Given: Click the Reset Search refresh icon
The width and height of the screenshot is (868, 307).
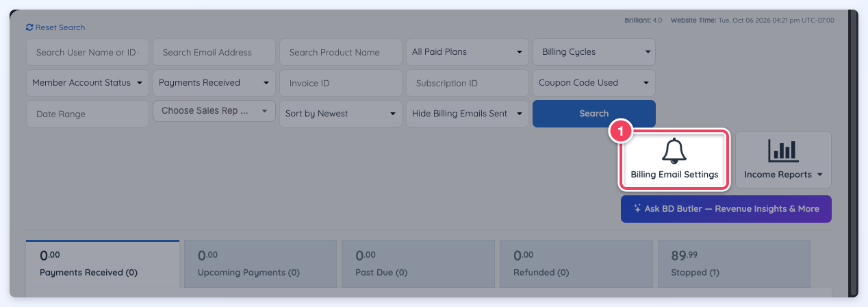Looking at the screenshot, I should tap(29, 27).
